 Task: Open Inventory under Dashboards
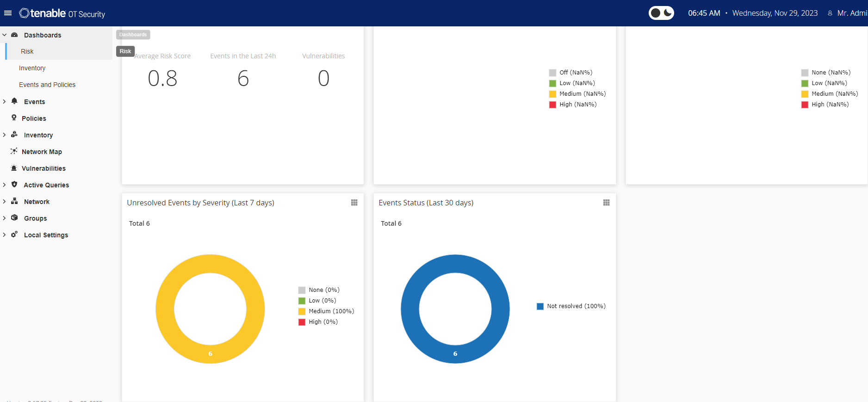coord(32,68)
